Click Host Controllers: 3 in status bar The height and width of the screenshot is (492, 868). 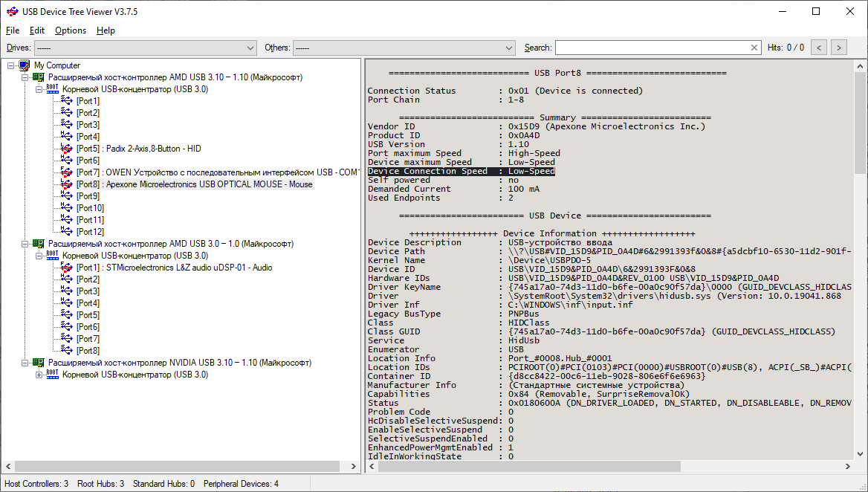point(36,484)
